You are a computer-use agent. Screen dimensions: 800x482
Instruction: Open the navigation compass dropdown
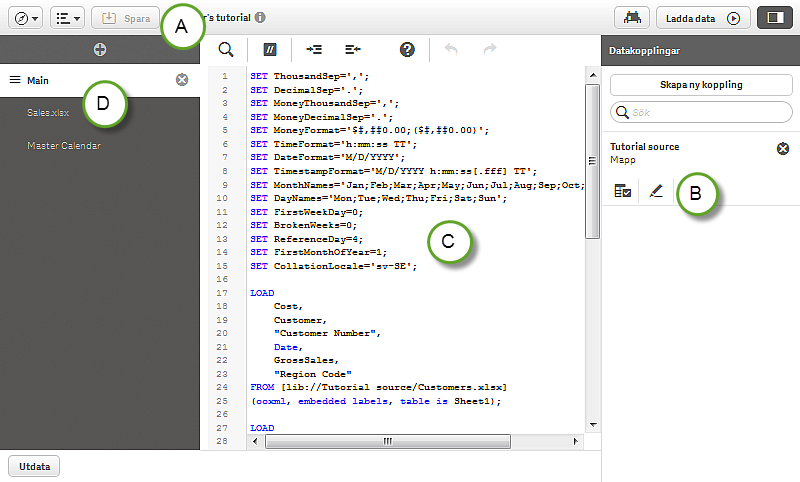(26, 18)
